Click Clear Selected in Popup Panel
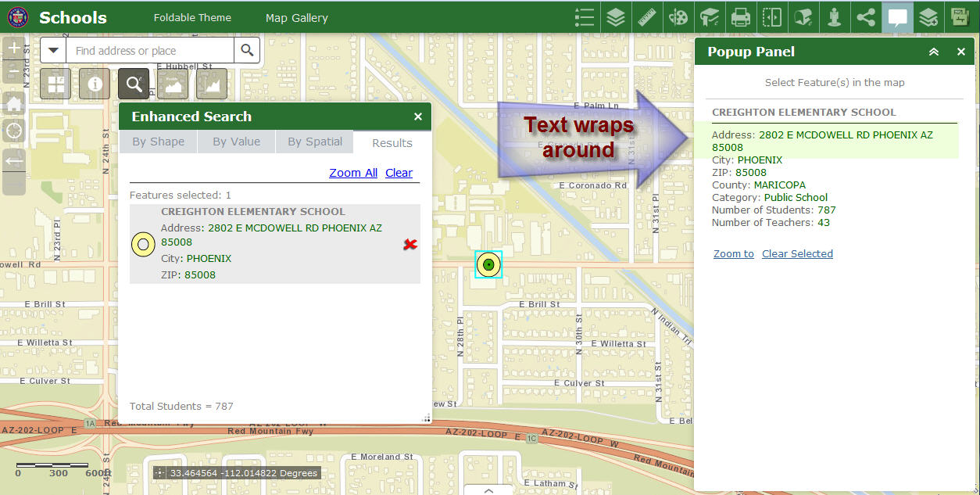The height and width of the screenshot is (495, 980). click(797, 253)
